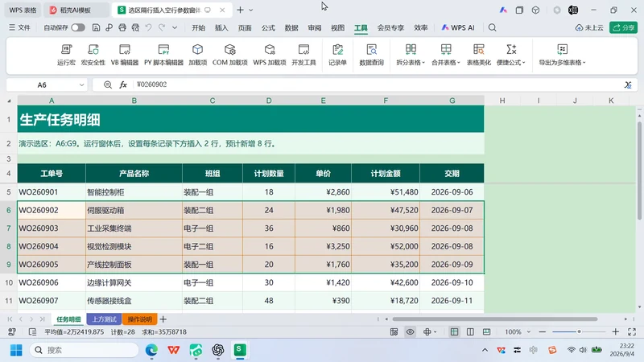Click the green 分享 share button
Screen dimensions: 644x362
(623, 27)
